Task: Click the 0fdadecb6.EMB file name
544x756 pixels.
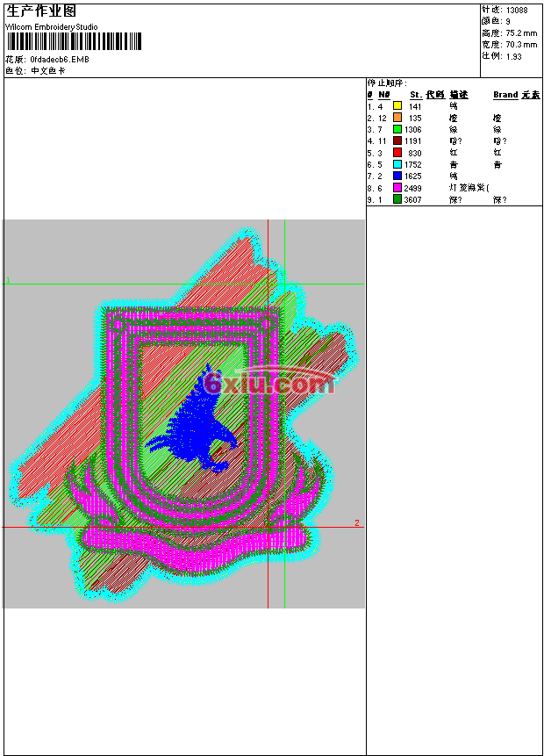Action: pos(59,60)
